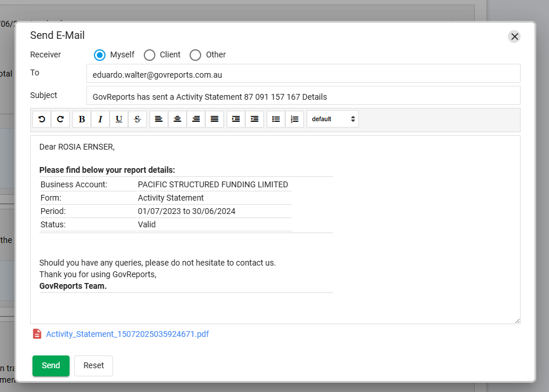
Task: Apply underline formatting
Action: [x=119, y=119]
